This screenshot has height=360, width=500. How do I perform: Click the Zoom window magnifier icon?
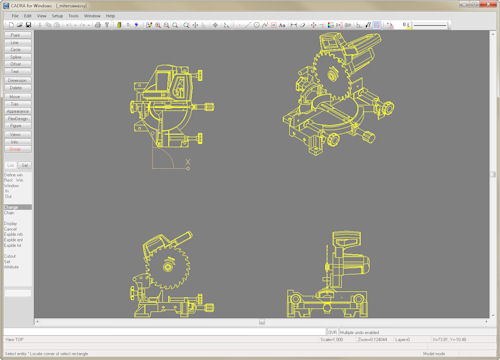186,25
